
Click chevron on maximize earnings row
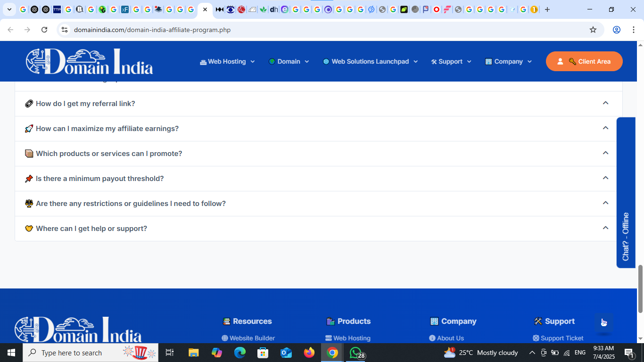pyautogui.click(x=606, y=128)
